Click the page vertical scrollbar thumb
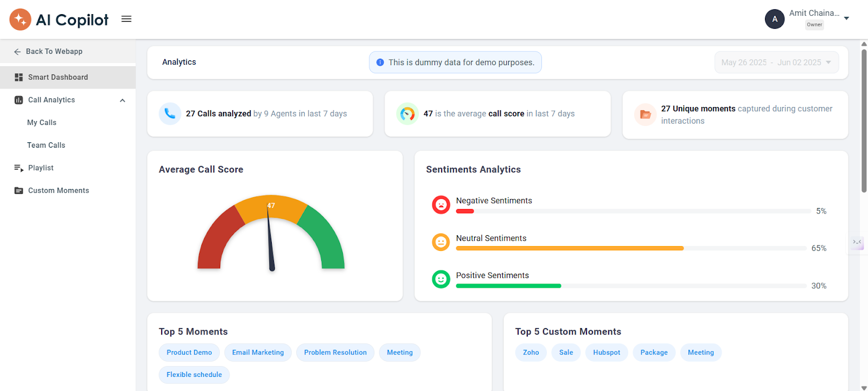The width and height of the screenshot is (868, 391). 864,121
